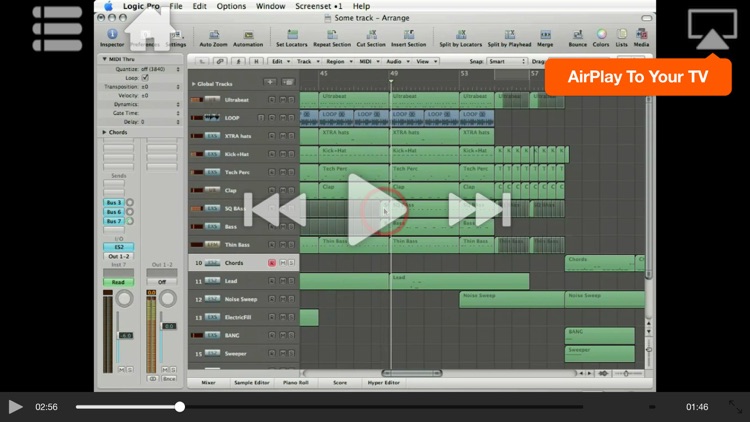Open the Window menu

tap(270, 6)
